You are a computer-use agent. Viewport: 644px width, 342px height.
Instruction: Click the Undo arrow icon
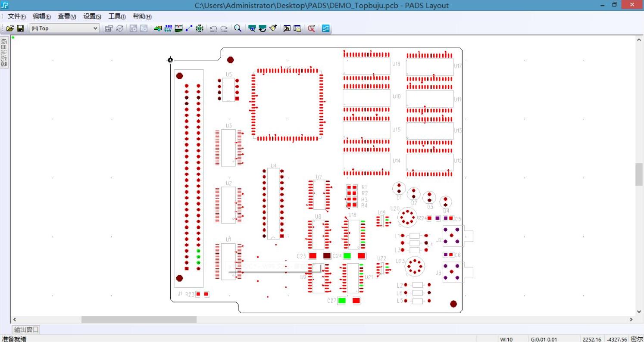point(213,28)
